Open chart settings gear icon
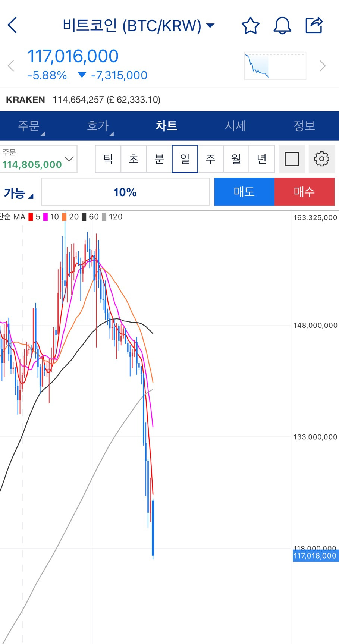 321,159
